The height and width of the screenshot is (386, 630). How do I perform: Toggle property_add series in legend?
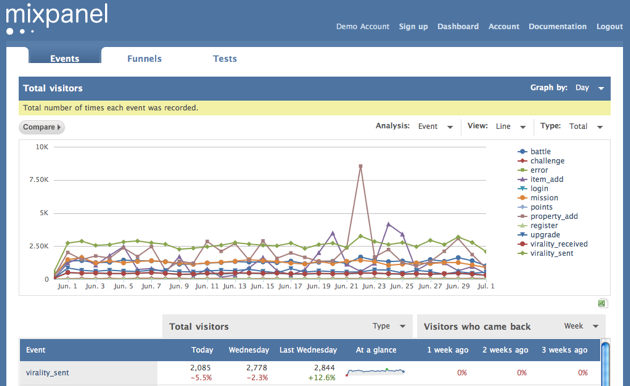click(548, 216)
